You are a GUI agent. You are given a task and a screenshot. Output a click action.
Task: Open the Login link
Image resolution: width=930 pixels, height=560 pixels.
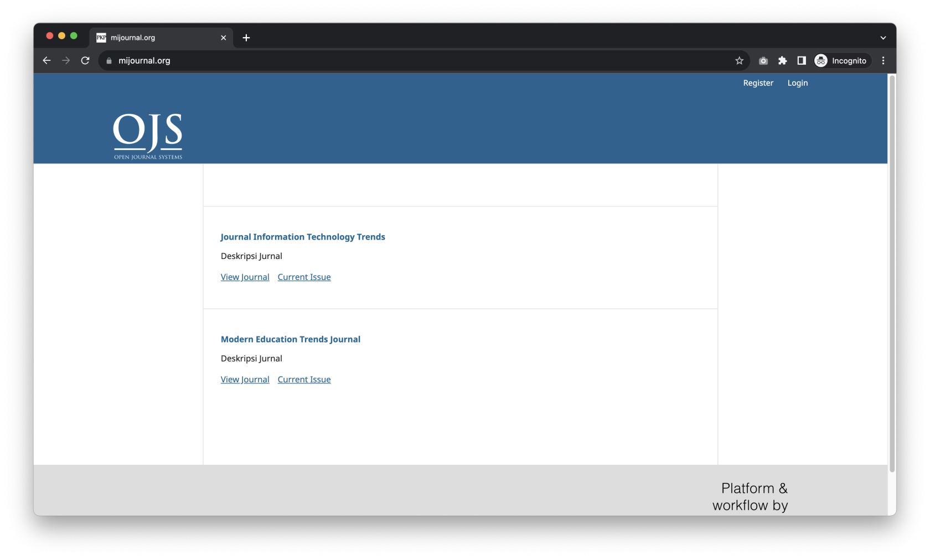click(x=798, y=83)
